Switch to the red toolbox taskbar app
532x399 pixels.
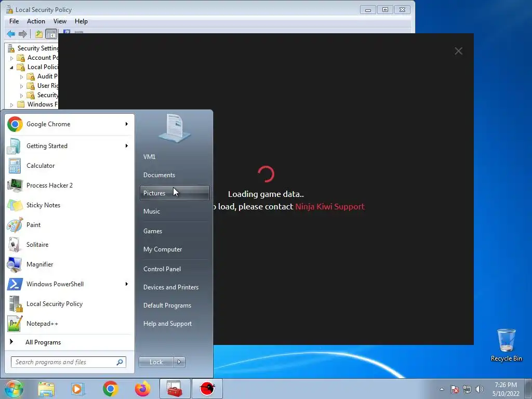175,389
